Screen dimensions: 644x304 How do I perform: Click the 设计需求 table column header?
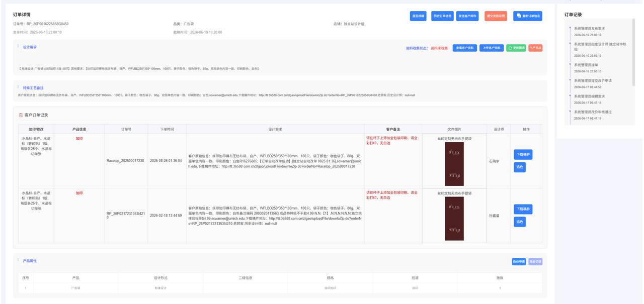coord(275,129)
